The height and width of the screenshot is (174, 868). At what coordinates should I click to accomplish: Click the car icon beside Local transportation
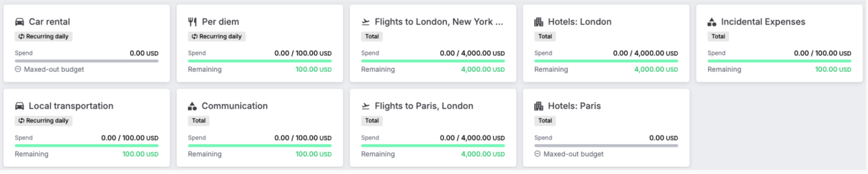[x=19, y=106]
